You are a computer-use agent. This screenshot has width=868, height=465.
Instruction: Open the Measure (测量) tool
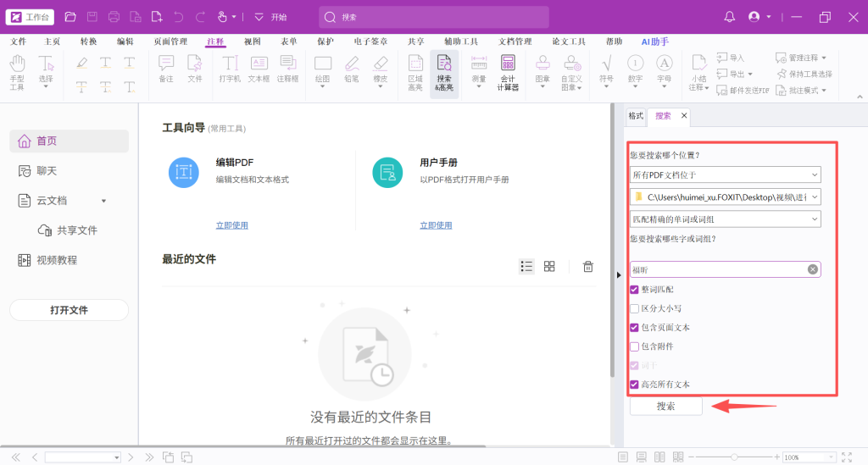click(x=479, y=71)
